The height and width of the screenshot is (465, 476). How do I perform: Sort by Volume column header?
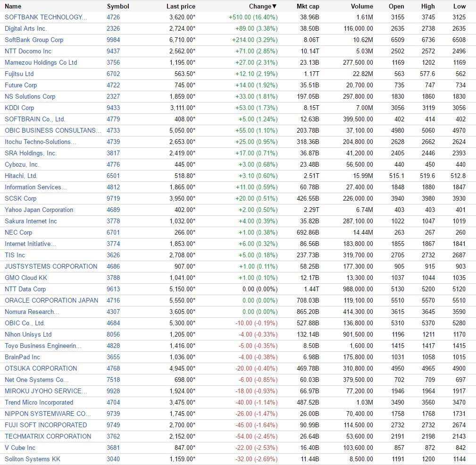362,7
